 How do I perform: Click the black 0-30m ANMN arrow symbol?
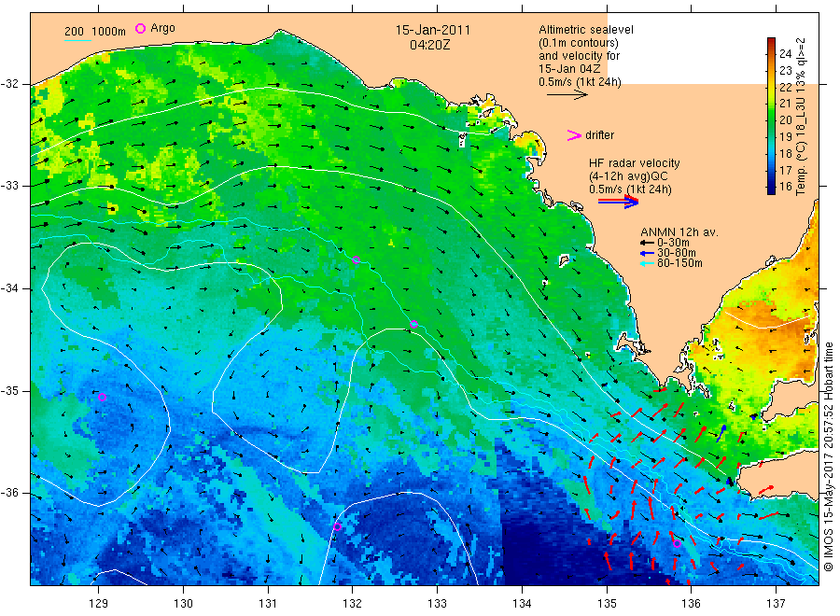(x=647, y=243)
